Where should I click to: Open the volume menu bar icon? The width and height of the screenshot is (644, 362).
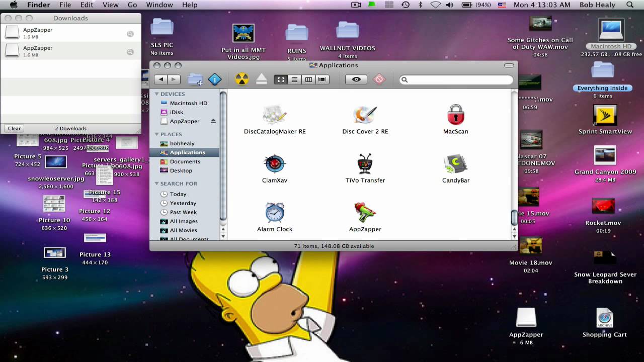(x=449, y=5)
